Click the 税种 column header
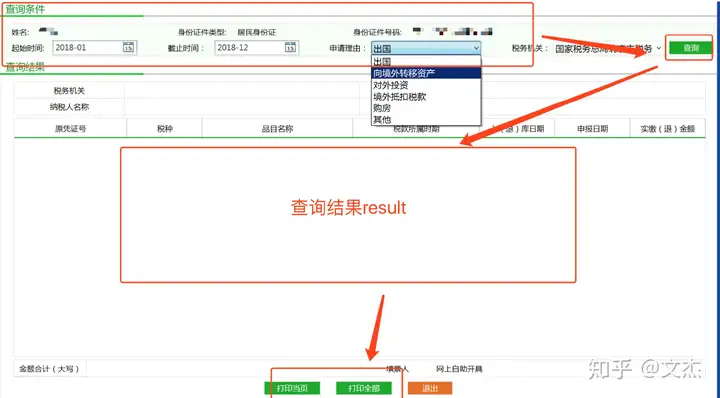Screen dimensions: 720x398 (164, 129)
